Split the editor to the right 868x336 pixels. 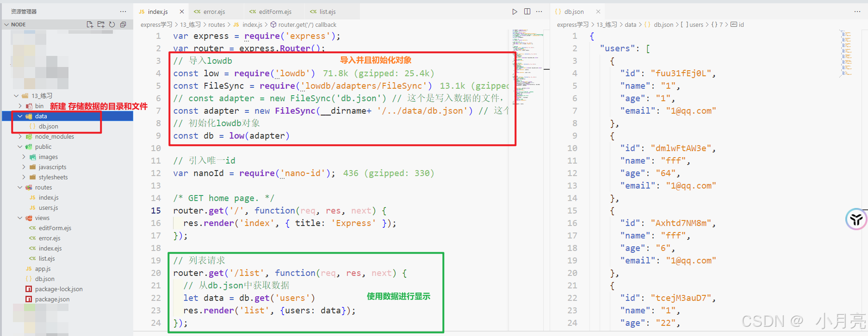coord(527,12)
